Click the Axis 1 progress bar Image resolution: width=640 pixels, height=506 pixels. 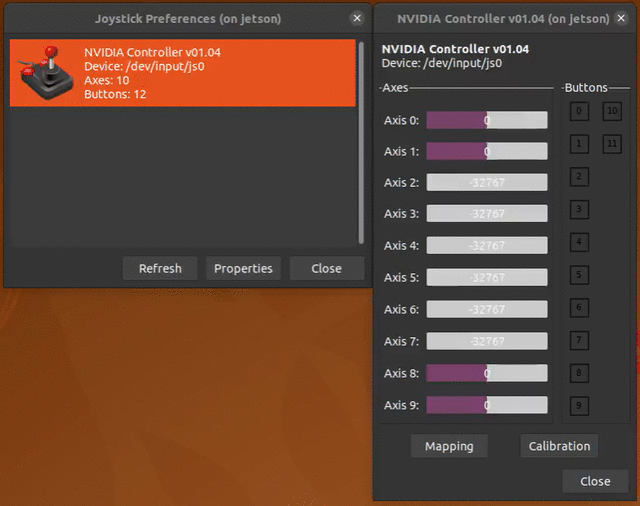click(x=487, y=151)
